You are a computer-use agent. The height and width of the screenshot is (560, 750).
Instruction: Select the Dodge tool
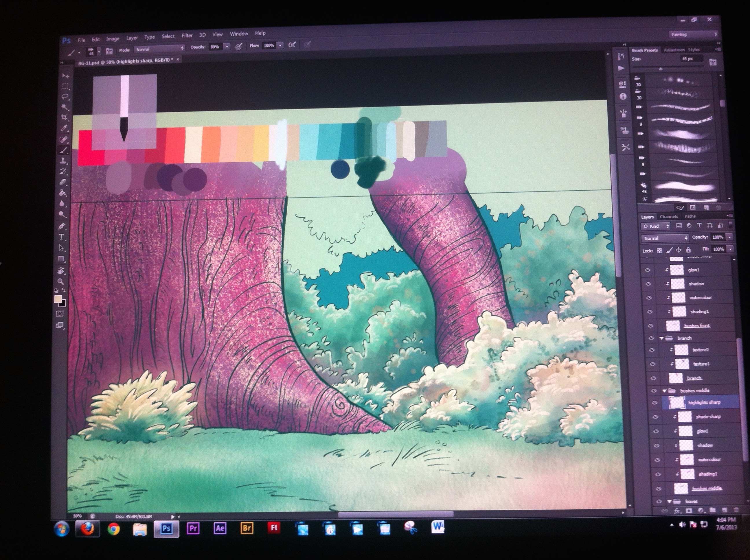[62, 214]
